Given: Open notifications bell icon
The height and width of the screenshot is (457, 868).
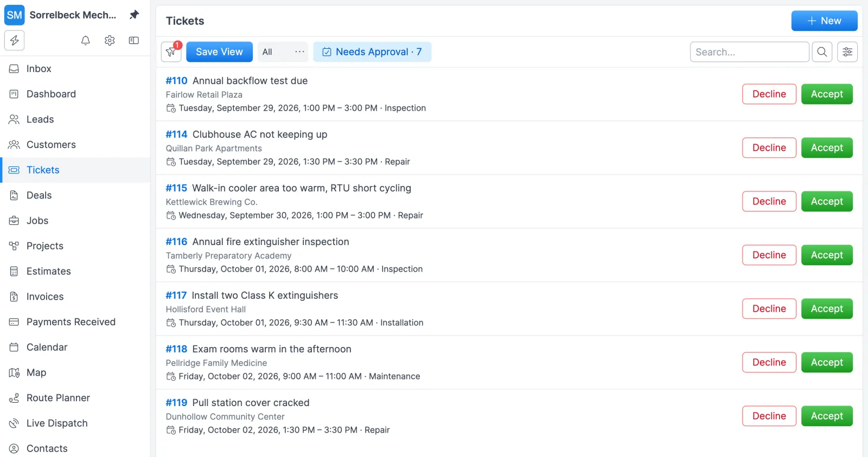Looking at the screenshot, I should pos(86,41).
